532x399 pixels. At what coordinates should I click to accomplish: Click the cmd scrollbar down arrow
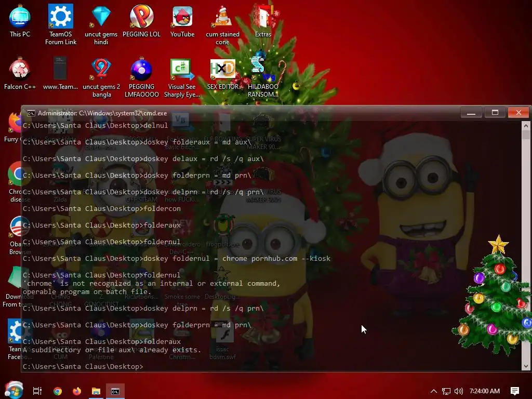click(x=526, y=366)
